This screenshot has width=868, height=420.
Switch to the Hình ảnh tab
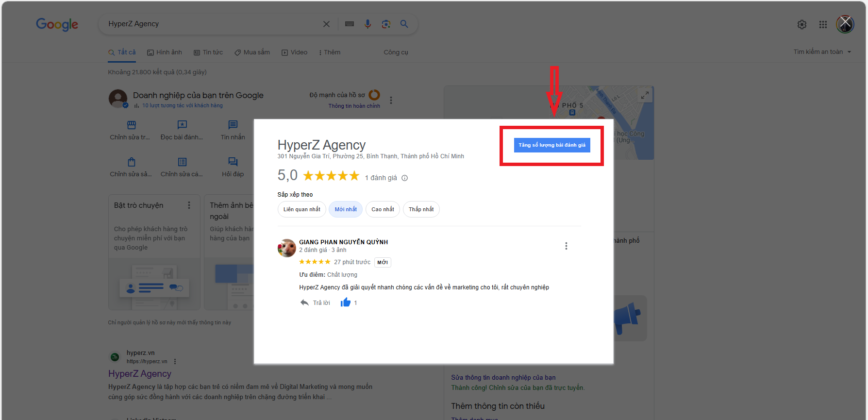[x=165, y=52]
